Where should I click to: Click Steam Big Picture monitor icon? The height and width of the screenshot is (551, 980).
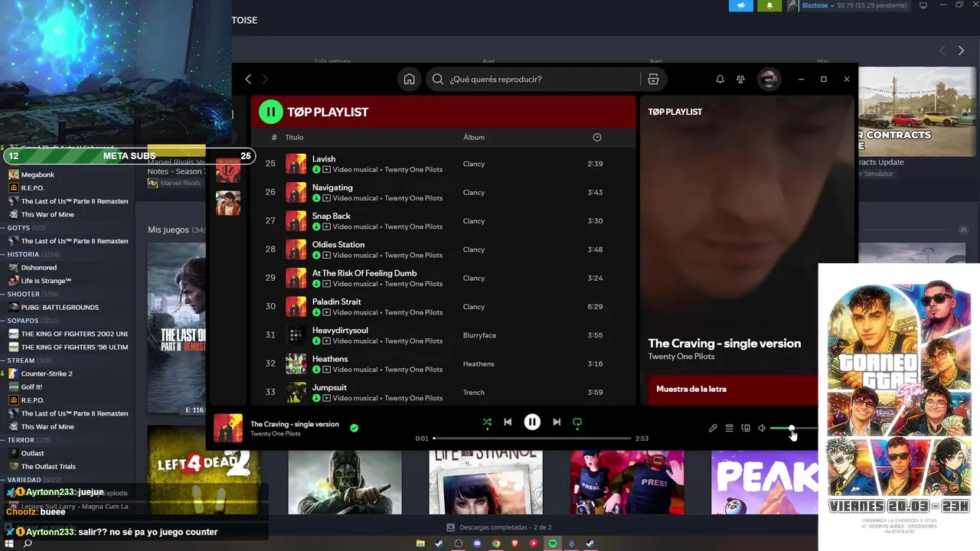point(923,5)
